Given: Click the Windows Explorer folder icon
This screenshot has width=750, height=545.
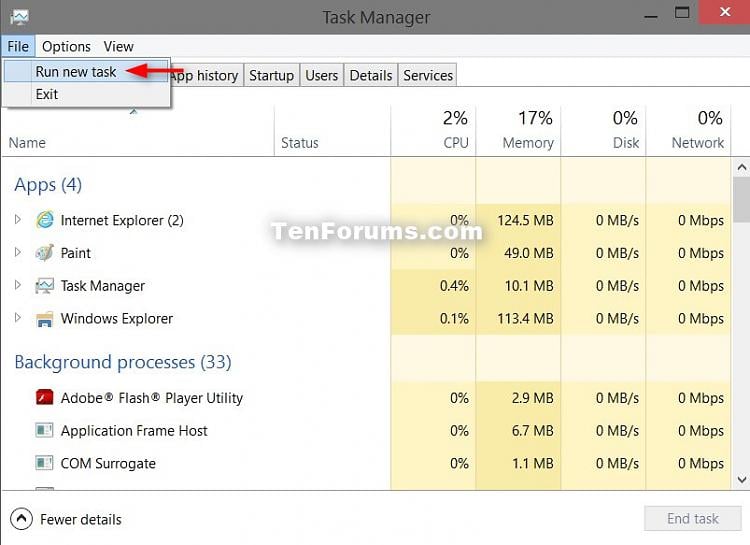Looking at the screenshot, I should 45,319.
